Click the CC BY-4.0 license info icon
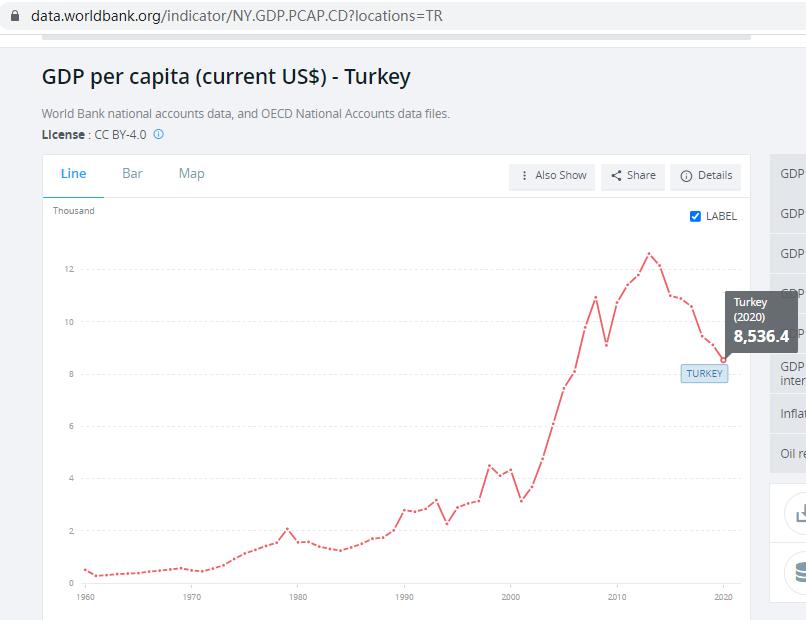806x620 pixels. tap(158, 135)
